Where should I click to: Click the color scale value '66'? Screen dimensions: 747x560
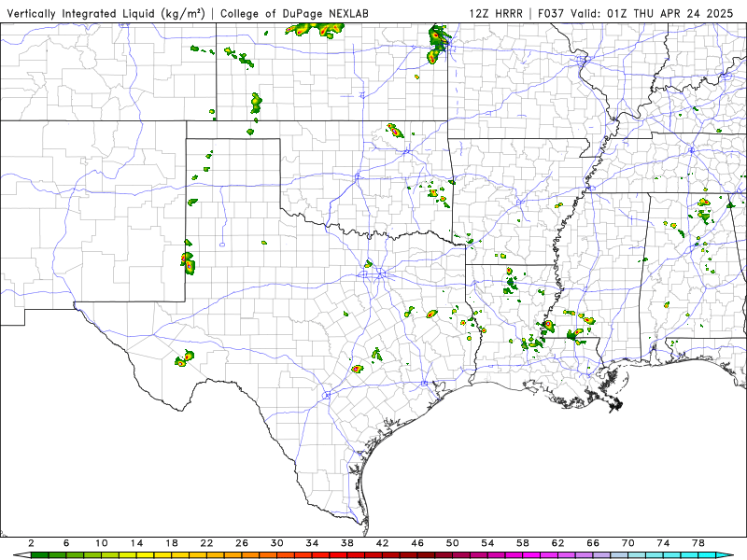point(593,543)
